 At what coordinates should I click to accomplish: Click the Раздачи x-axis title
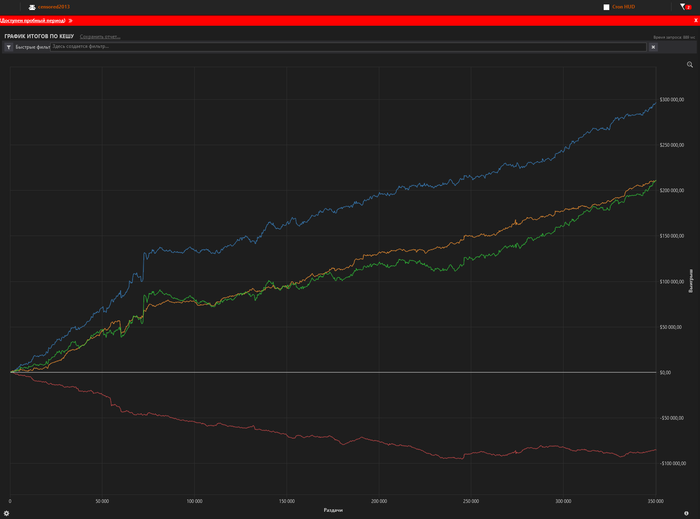click(333, 510)
